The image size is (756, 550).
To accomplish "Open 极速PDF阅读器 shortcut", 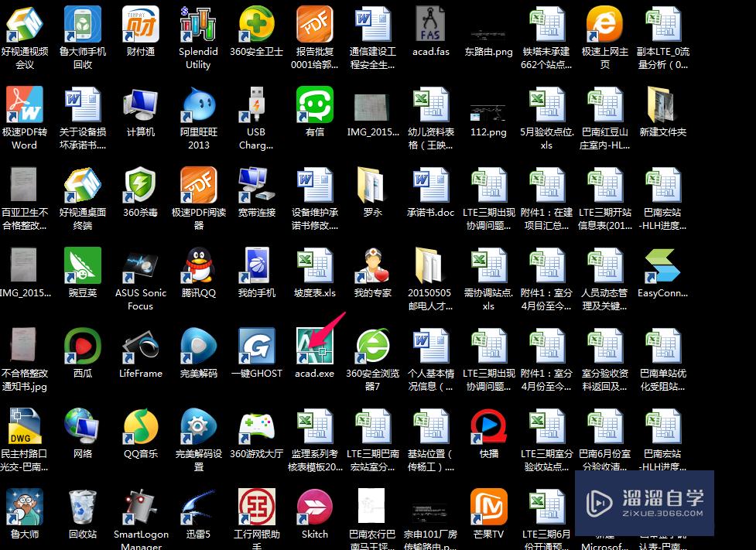I will click(x=199, y=185).
